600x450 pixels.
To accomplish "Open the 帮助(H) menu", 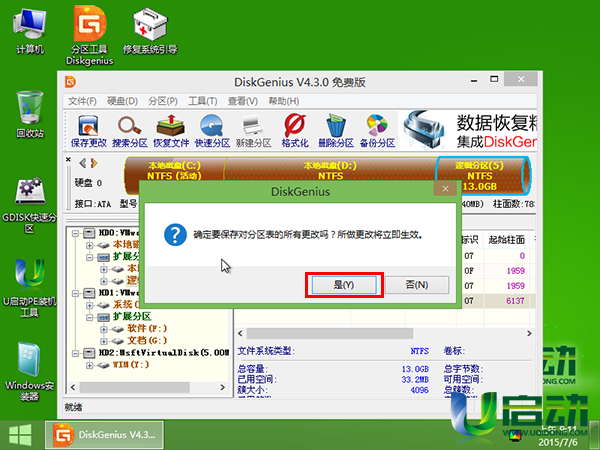I will pos(284,101).
